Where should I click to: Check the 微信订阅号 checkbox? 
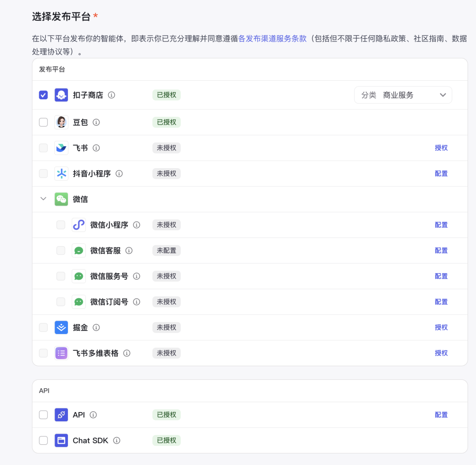(61, 302)
